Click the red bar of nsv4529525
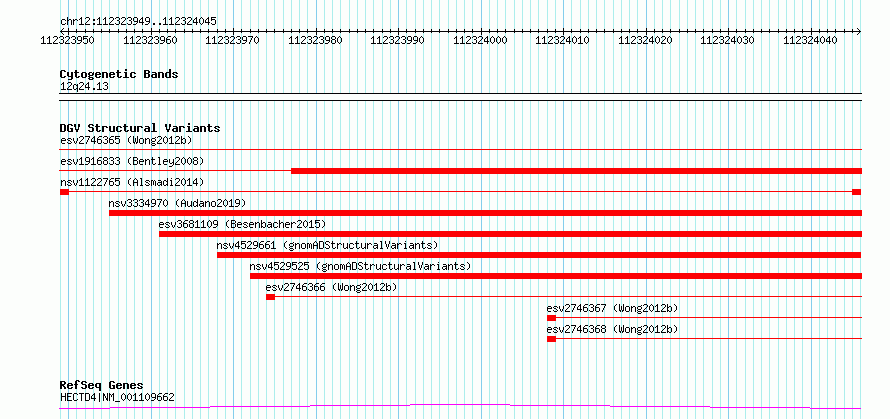The width and height of the screenshot is (890, 419). point(556,276)
